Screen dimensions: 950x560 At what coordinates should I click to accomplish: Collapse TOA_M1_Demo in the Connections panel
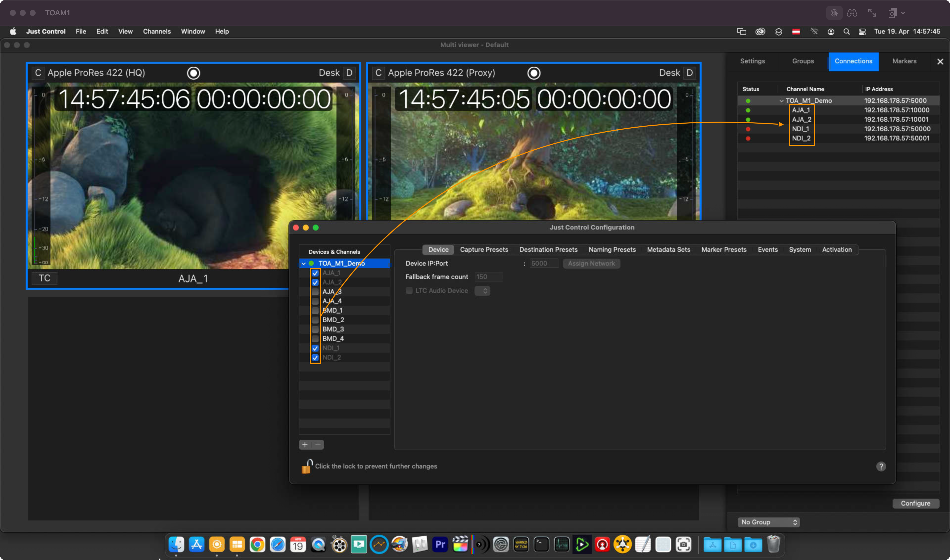point(781,101)
